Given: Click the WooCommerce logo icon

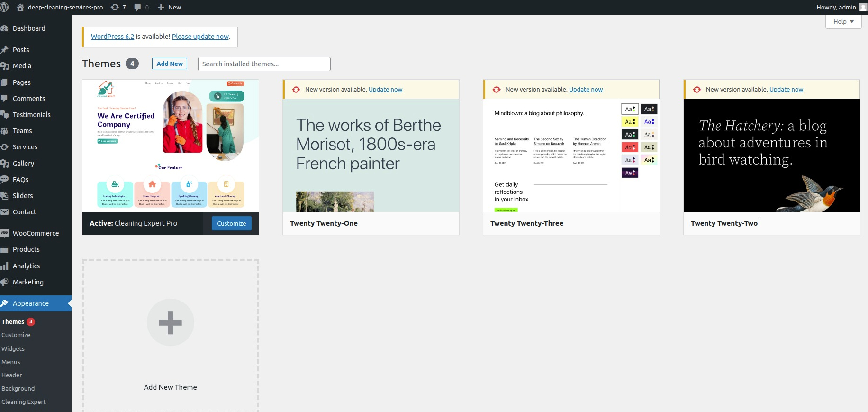Looking at the screenshot, I should tap(4, 233).
